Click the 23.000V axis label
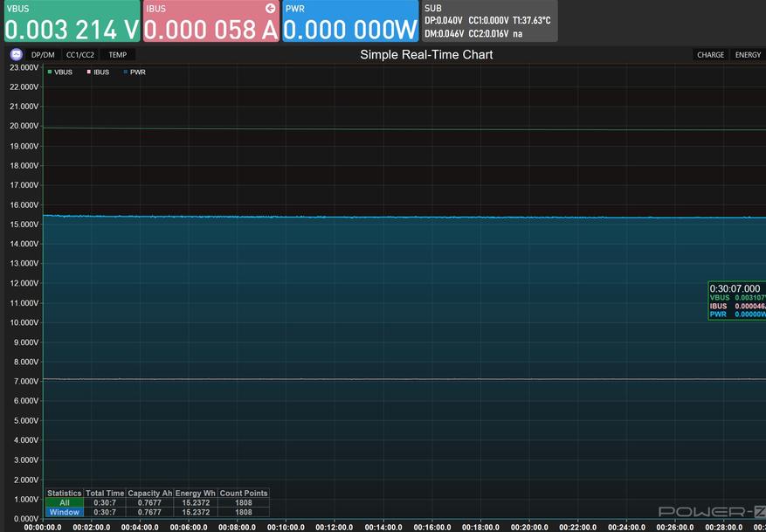The width and height of the screenshot is (766, 532). tap(24, 67)
